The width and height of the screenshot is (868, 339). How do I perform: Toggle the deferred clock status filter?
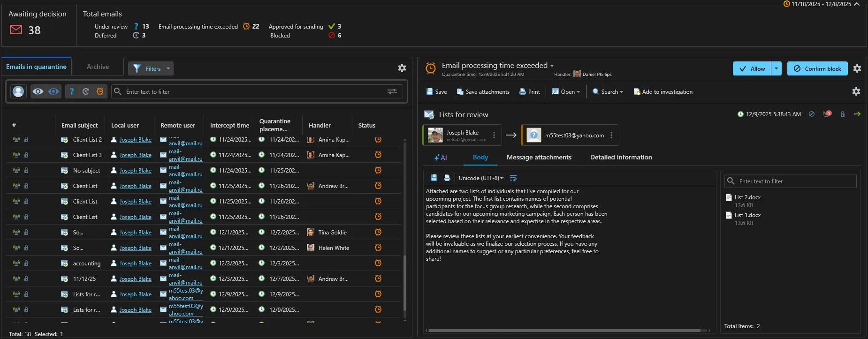click(86, 91)
